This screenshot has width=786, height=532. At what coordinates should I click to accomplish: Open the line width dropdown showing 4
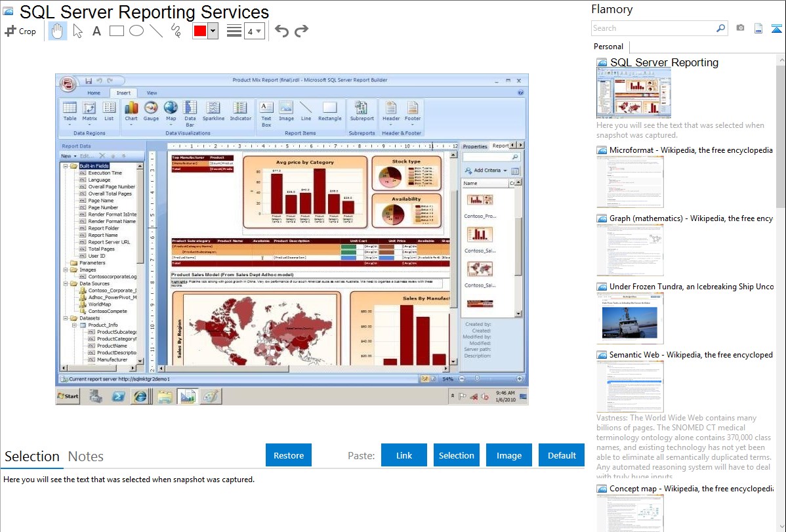[254, 31]
